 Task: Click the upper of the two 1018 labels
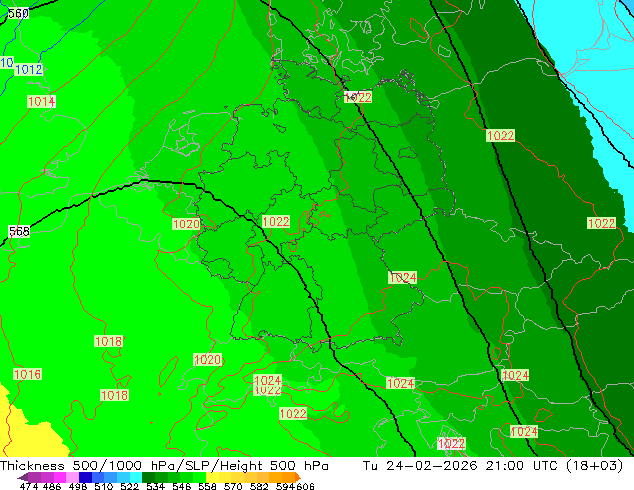(108, 341)
